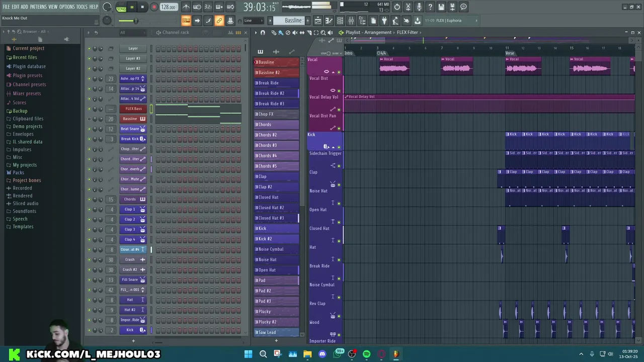The height and width of the screenshot is (362, 644).
Task: Select the Zoom tool in Playlist toolbar
Action: click(x=323, y=33)
